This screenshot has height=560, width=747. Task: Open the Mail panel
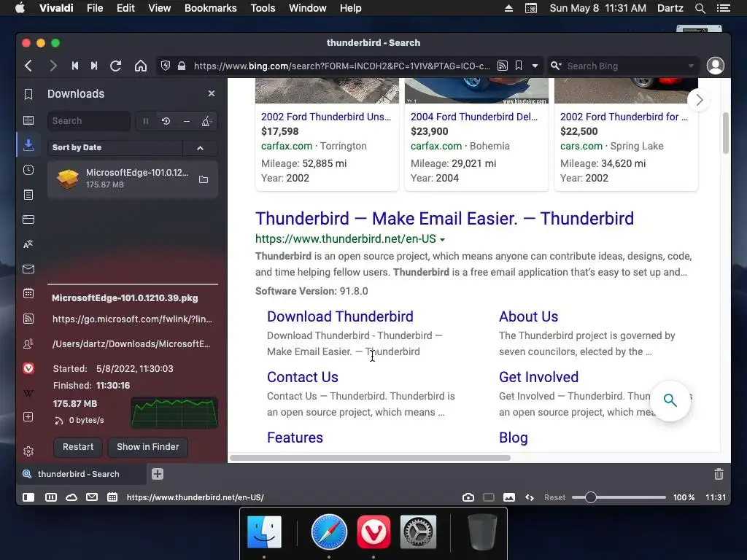click(x=28, y=269)
